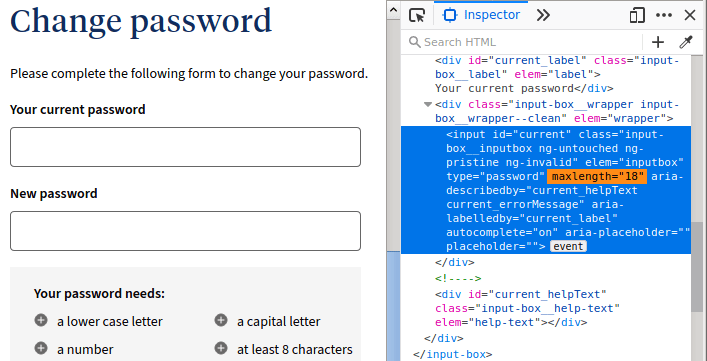
Task: Toggle responsive design mode icon
Action: (x=637, y=15)
